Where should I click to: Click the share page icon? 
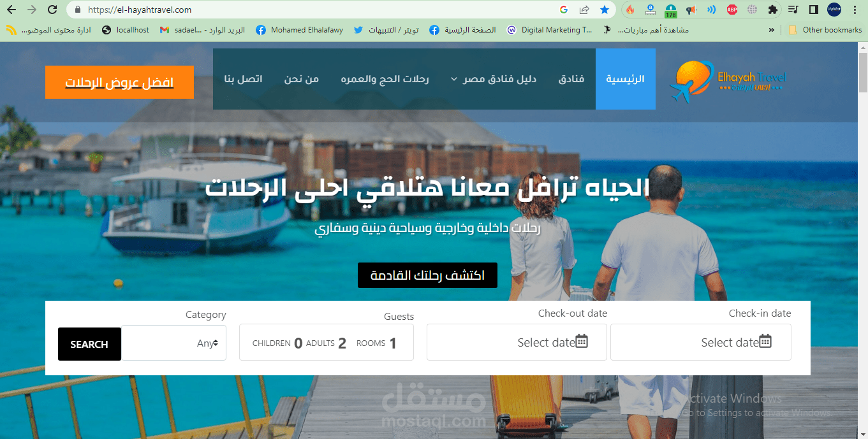[x=584, y=10]
